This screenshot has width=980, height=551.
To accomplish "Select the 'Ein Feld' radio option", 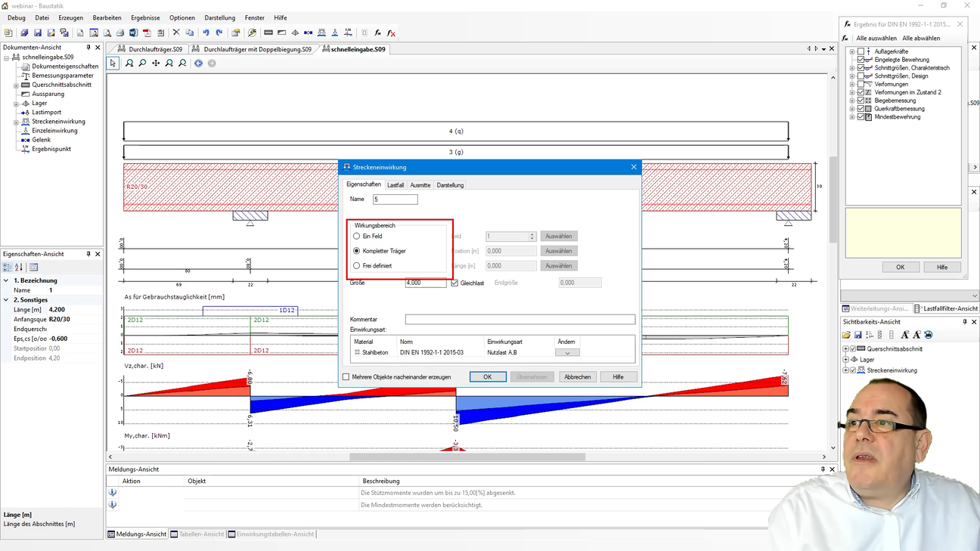I will point(357,237).
